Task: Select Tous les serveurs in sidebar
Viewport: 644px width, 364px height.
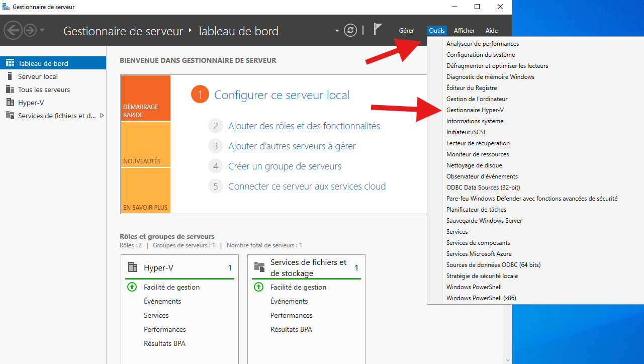Action: (44, 89)
